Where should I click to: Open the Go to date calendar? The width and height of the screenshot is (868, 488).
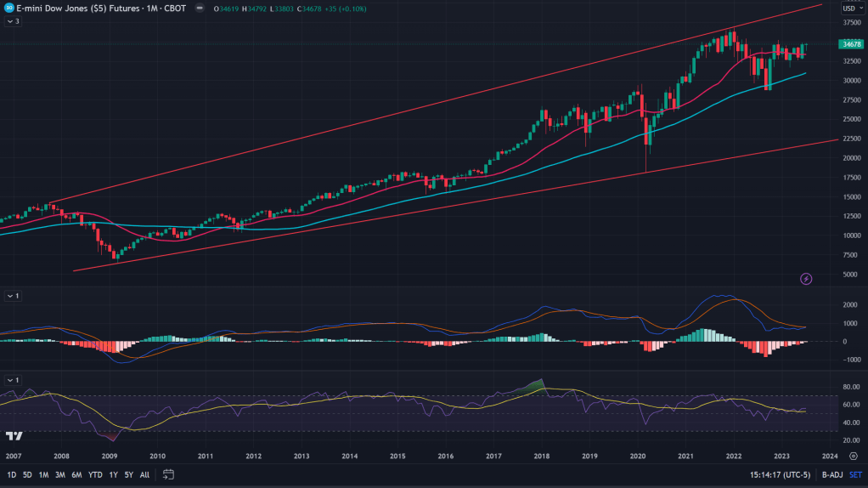coord(168,474)
